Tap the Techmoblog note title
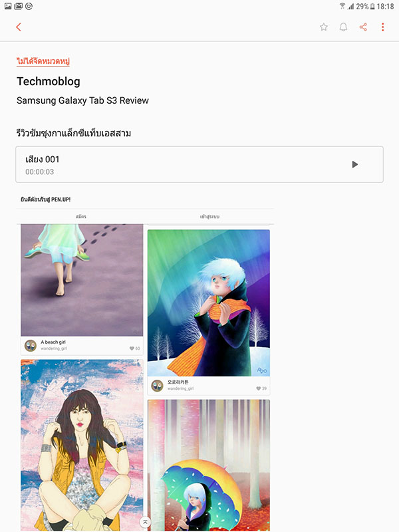The image size is (399, 532). click(x=49, y=81)
